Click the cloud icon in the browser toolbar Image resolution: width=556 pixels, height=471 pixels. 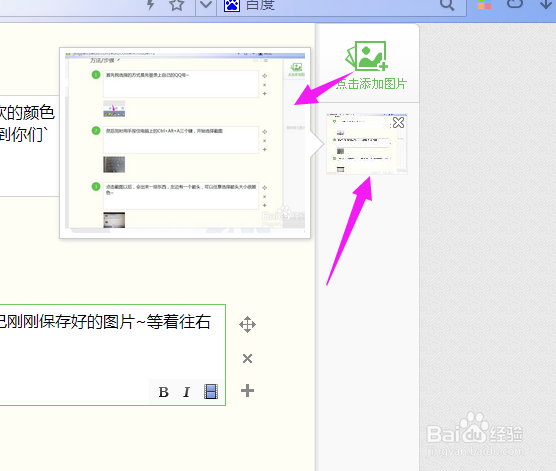(515, 4)
